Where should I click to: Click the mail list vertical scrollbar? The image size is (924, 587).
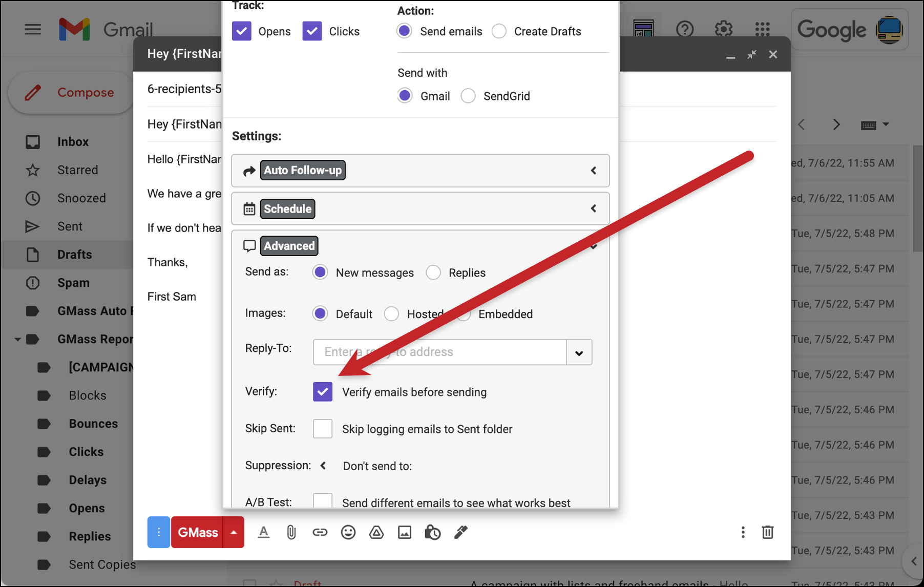918,199
